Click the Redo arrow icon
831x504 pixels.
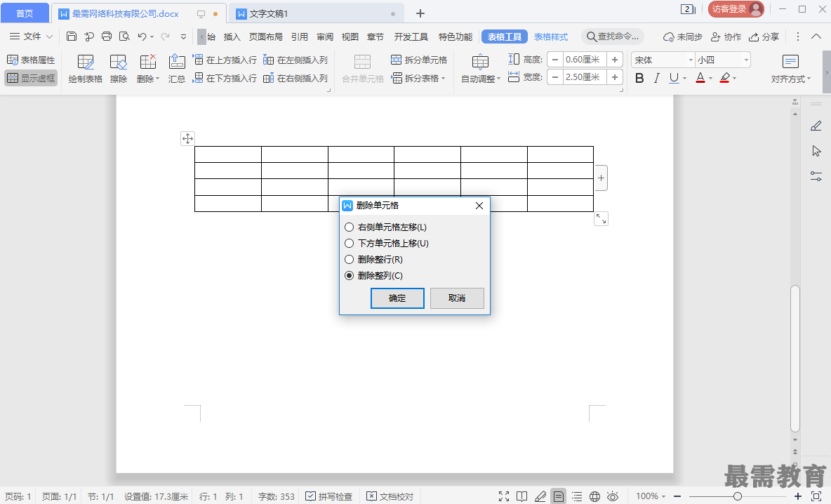tap(166, 37)
